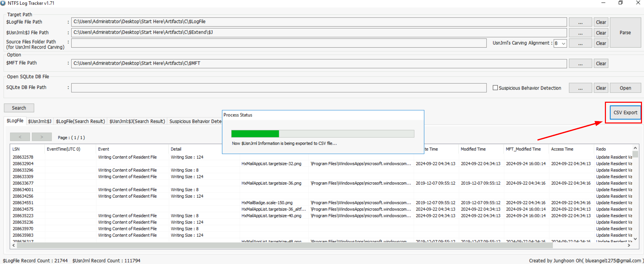644x264 pixels.
Task: Click the "Page : ( 1 / 1 )" label
Action: click(x=71, y=137)
